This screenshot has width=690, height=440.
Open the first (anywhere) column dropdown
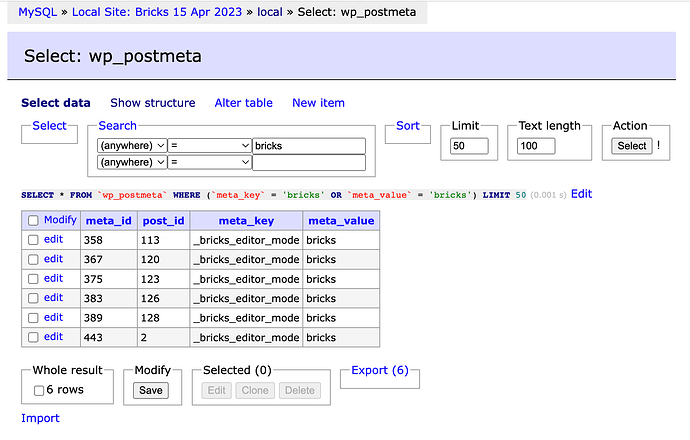coord(132,146)
